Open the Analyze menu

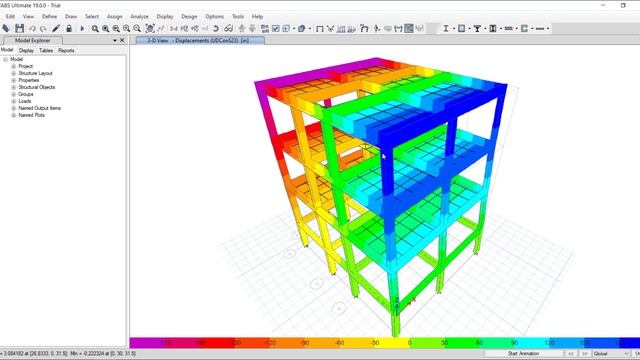(139, 16)
